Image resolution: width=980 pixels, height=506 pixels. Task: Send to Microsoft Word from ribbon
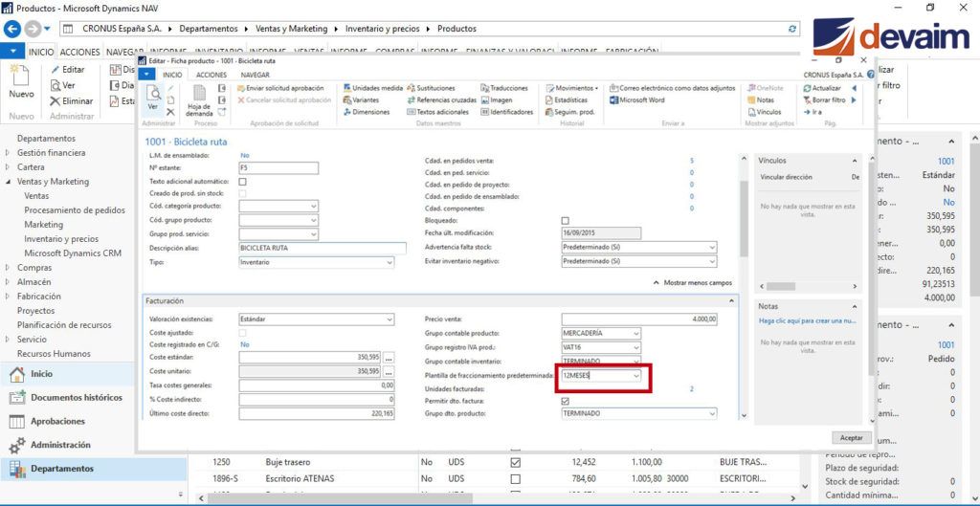click(636, 99)
